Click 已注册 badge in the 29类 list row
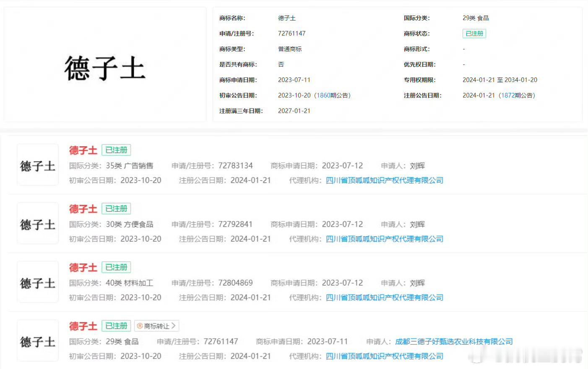Viewport: 588px width, 369px height. tap(116, 326)
